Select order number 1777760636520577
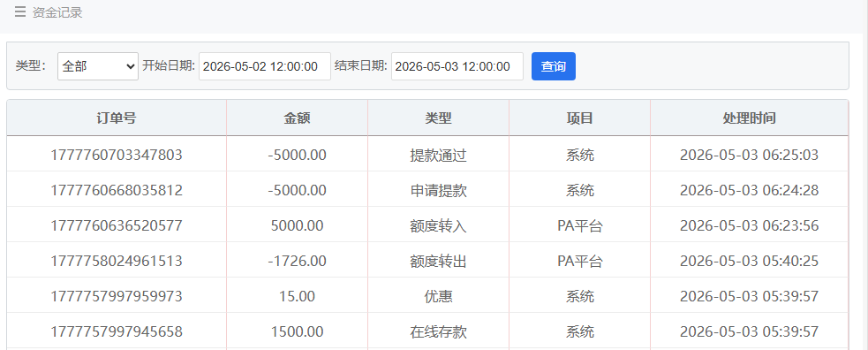 tap(117, 226)
